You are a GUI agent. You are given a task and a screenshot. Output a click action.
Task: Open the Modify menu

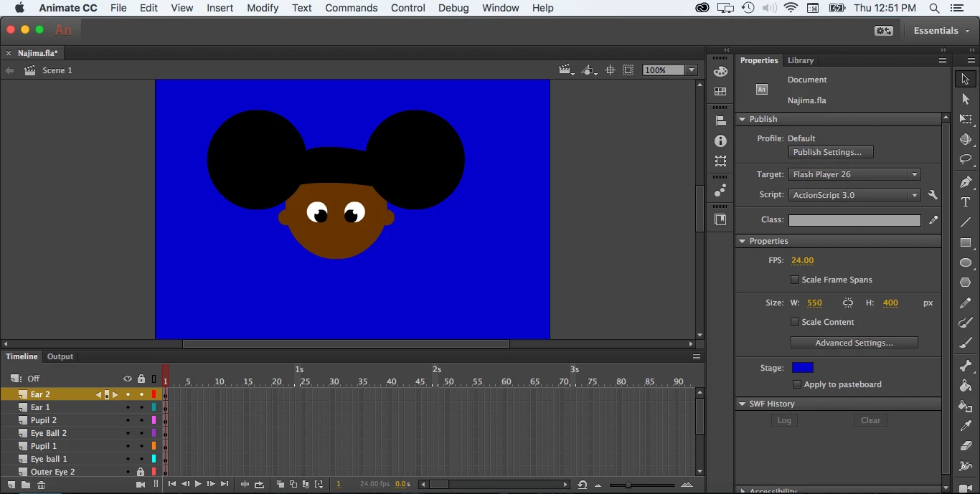click(263, 8)
